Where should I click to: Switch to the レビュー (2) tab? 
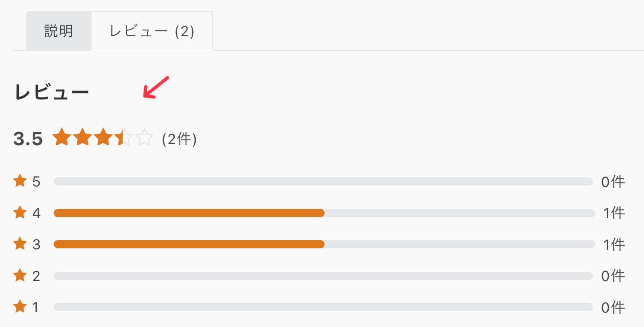point(152,31)
